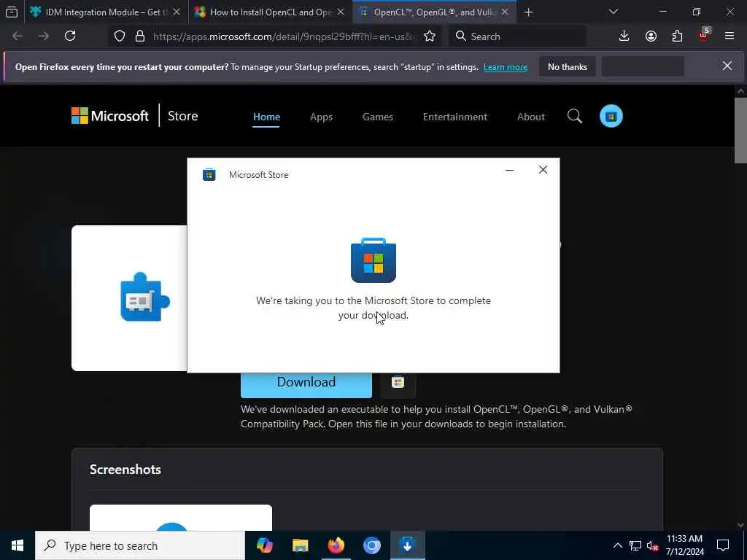
Task: Click the Microsoft logo
Action: point(110,116)
